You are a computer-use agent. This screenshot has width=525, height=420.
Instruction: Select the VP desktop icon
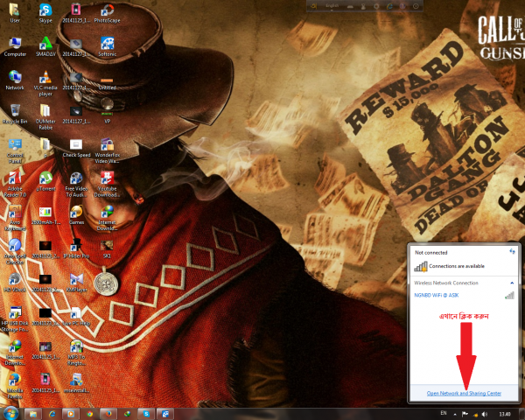[x=107, y=116]
